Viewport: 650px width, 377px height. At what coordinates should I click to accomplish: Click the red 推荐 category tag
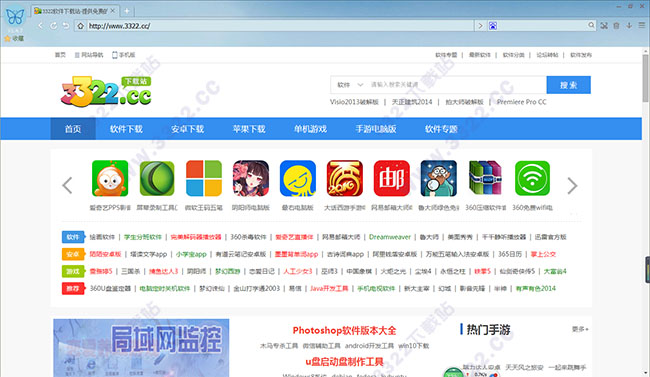tap(73, 288)
